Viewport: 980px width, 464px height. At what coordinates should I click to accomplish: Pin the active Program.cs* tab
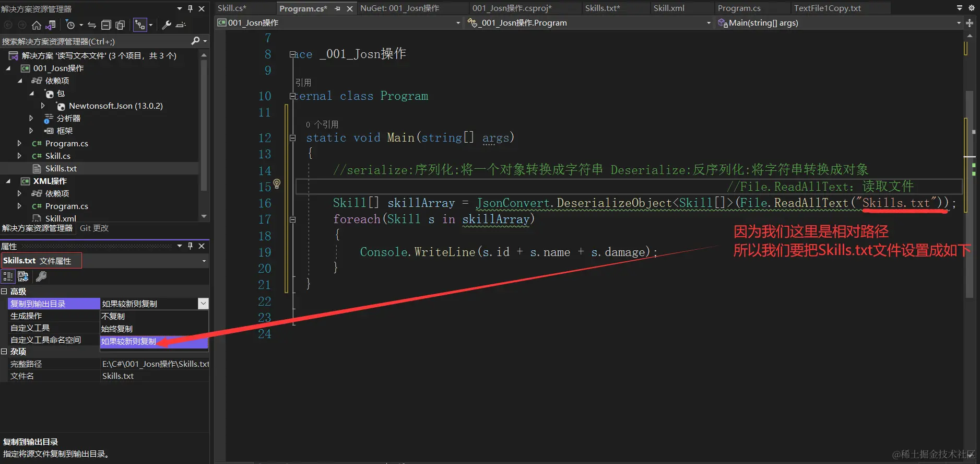pyautogui.click(x=337, y=8)
